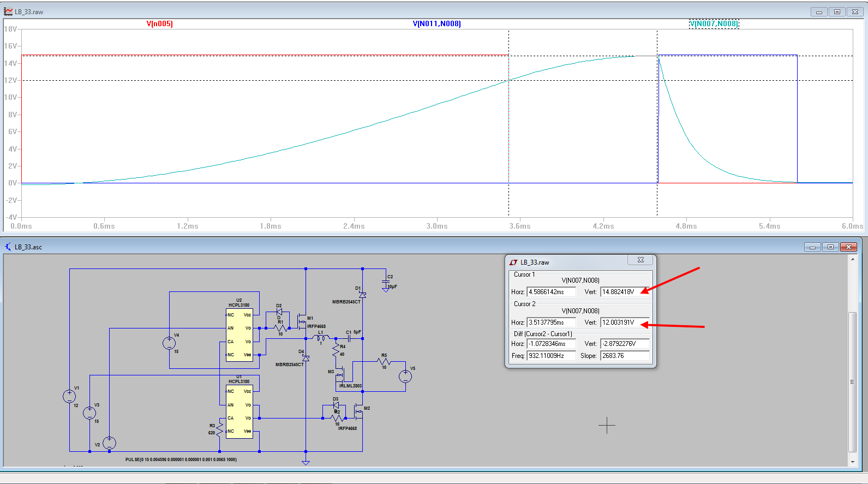Screen dimensions: 868x484
Task: Click Cursor 1 Horz value field
Action: (551, 292)
